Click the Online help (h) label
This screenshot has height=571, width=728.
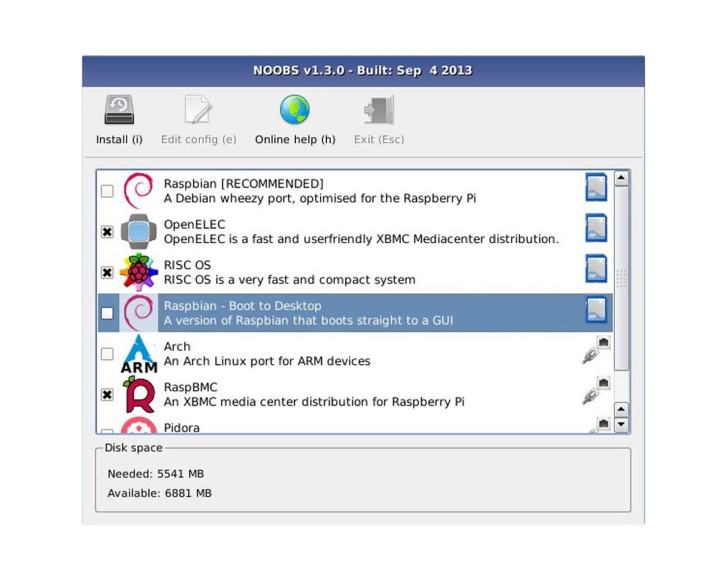coord(295,140)
